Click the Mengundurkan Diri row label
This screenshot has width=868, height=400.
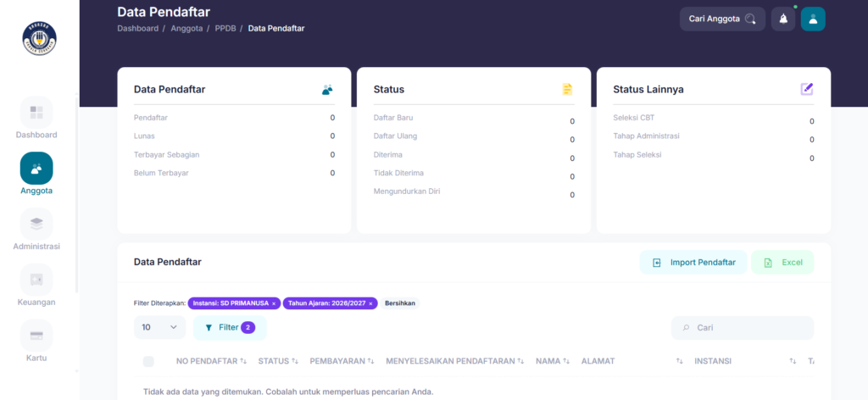407,192
